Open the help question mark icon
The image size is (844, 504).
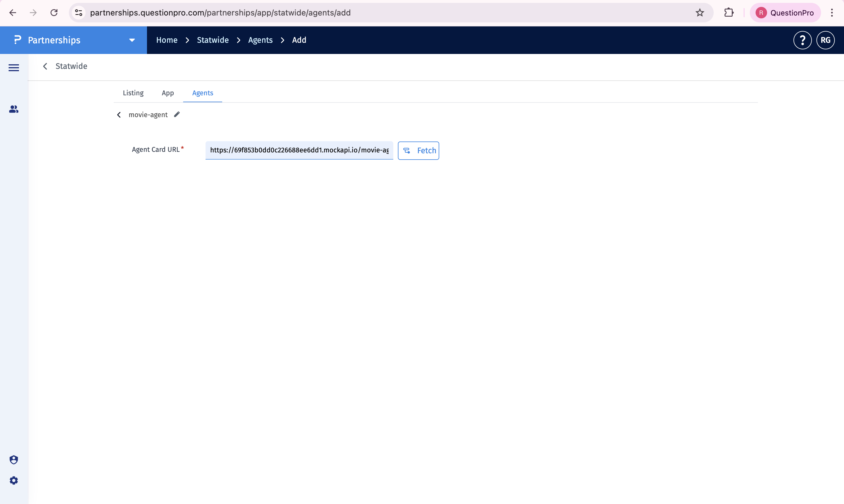802,40
